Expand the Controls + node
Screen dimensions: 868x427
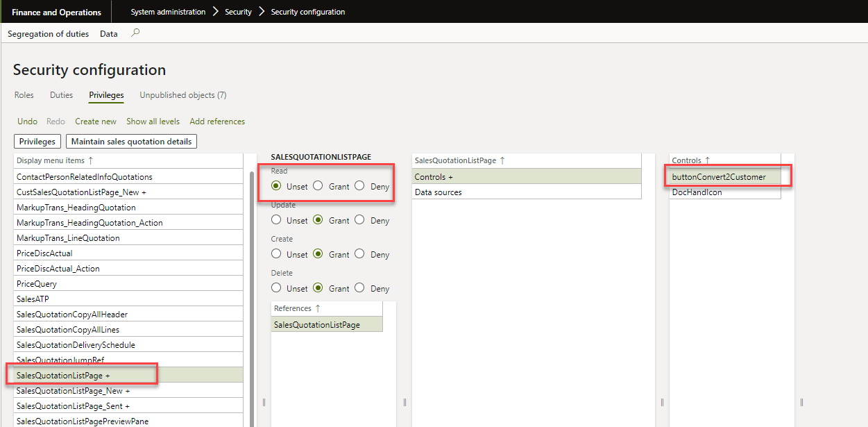pyautogui.click(x=434, y=177)
